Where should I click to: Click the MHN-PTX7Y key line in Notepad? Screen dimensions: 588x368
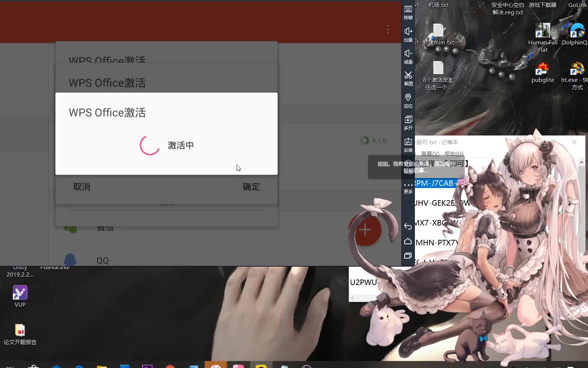coord(437,243)
